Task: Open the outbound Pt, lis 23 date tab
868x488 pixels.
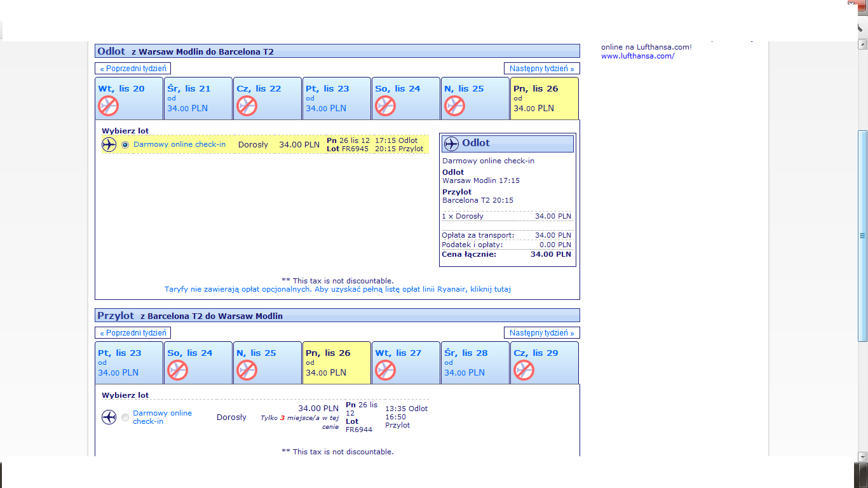Action: click(337, 98)
